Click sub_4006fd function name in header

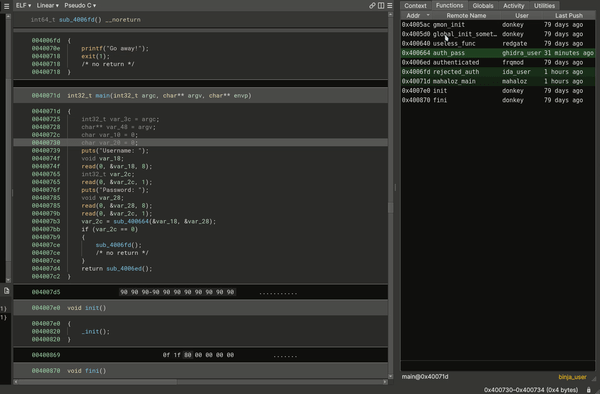point(77,20)
